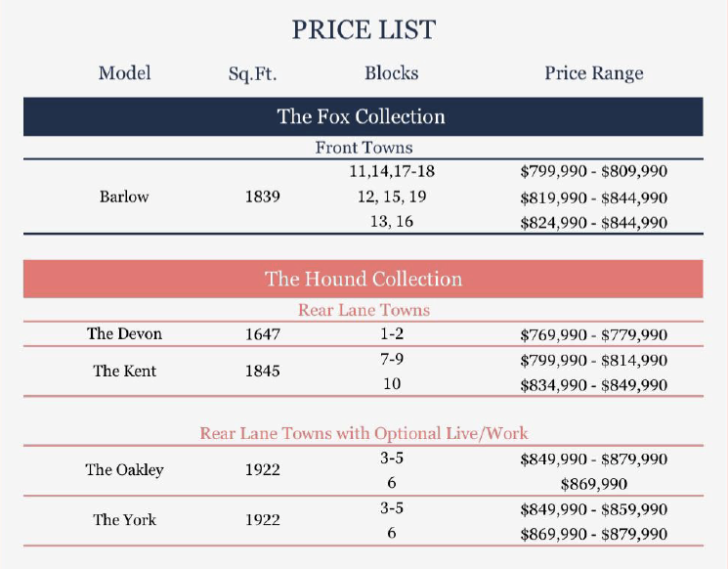Click The Devon model name

tap(124, 333)
